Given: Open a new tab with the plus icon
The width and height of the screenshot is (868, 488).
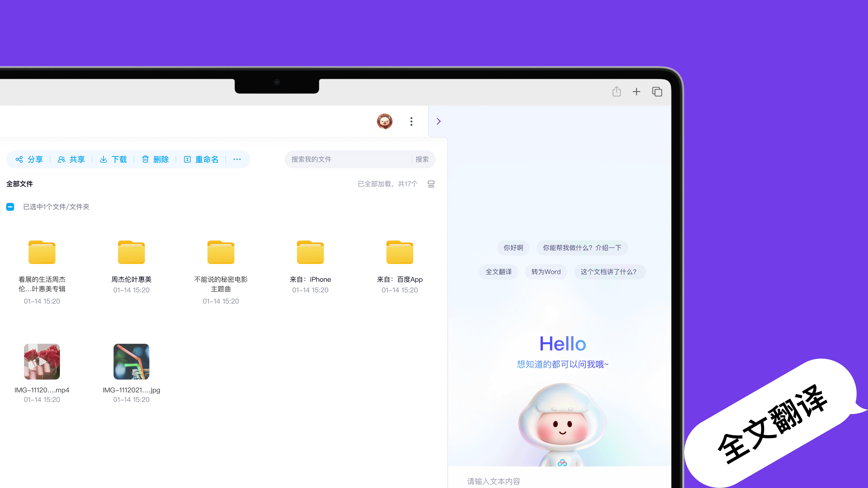Looking at the screenshot, I should (x=636, y=92).
